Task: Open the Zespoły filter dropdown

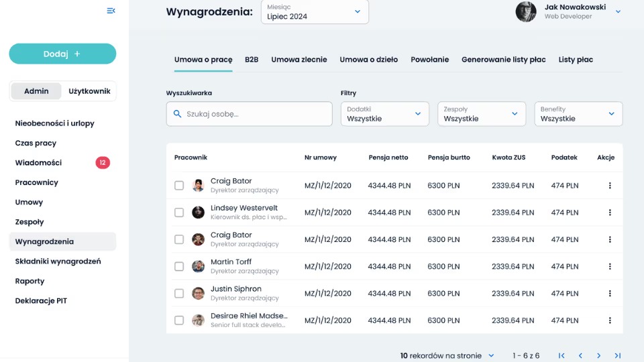Action: click(482, 114)
